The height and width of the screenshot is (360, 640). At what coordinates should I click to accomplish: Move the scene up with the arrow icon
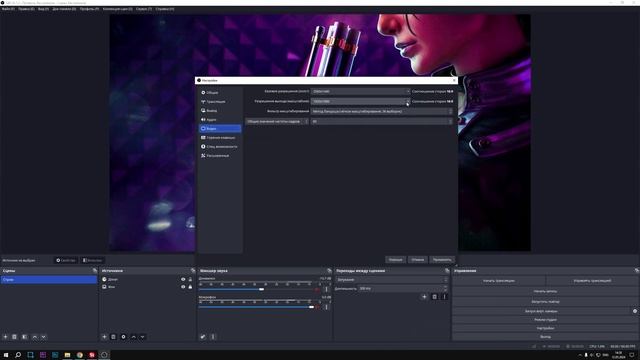click(x=35, y=337)
